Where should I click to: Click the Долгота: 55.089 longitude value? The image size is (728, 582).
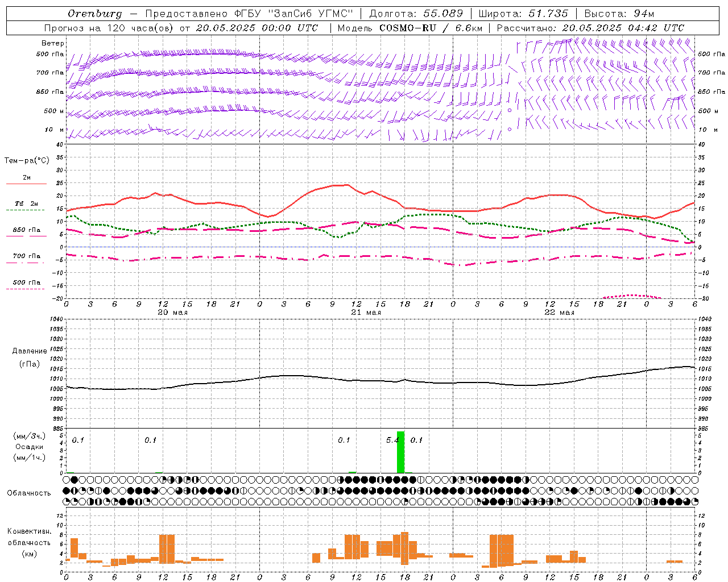click(x=416, y=14)
